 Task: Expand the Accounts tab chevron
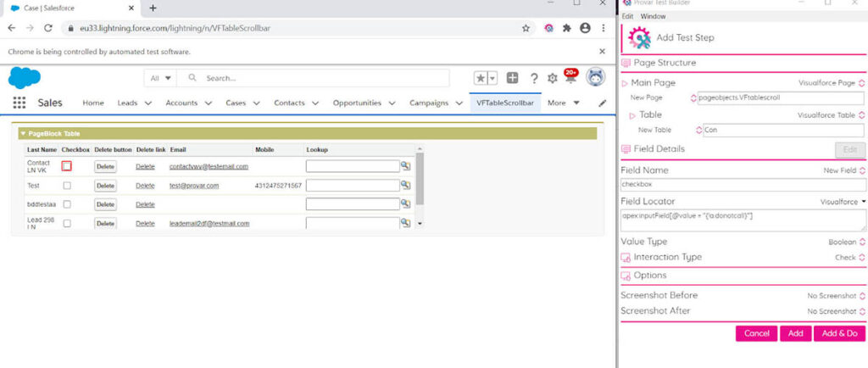(209, 103)
